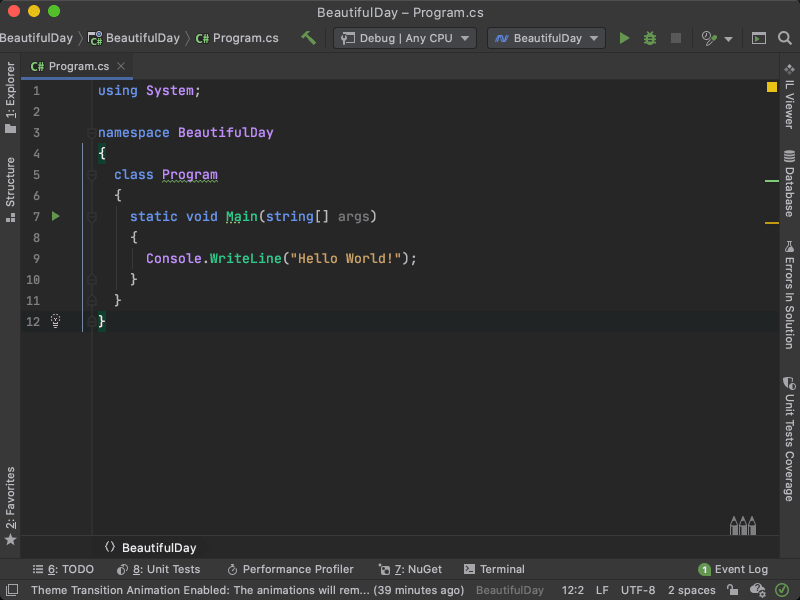
Task: Open the run in terminal window icon
Action: click(x=759, y=38)
